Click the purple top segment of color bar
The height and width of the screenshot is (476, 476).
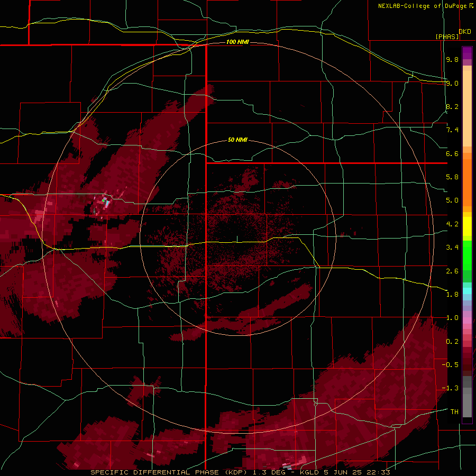point(467,53)
